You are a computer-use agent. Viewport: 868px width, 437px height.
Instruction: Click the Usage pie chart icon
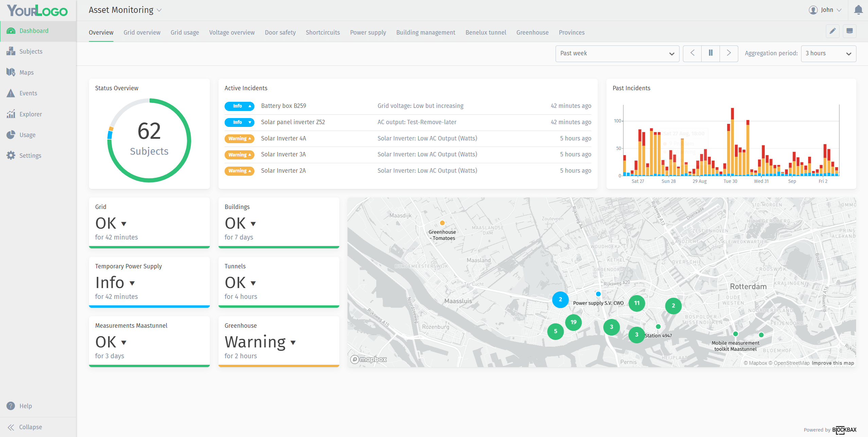pos(11,135)
